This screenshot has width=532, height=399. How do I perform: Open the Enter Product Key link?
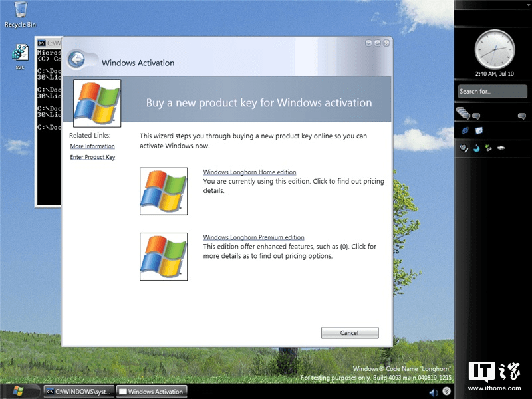point(92,157)
